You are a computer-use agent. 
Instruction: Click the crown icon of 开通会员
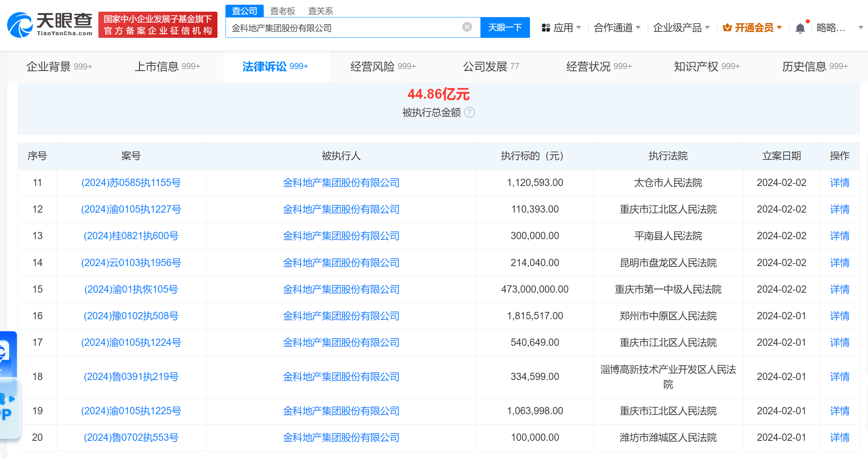coord(727,28)
